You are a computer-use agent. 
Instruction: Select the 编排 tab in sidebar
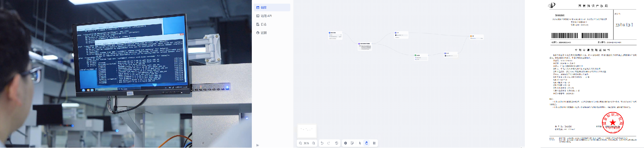click(272, 7)
